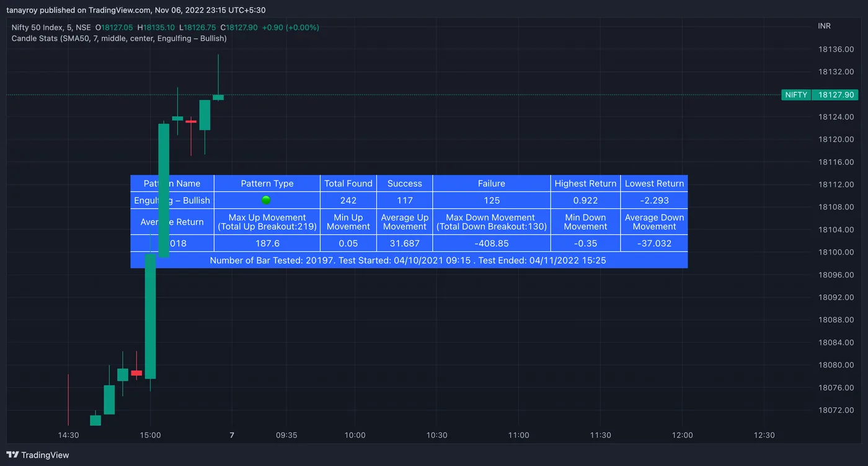This screenshot has height=466, width=868.
Task: Click the green bullish pattern type dot
Action: point(267,200)
